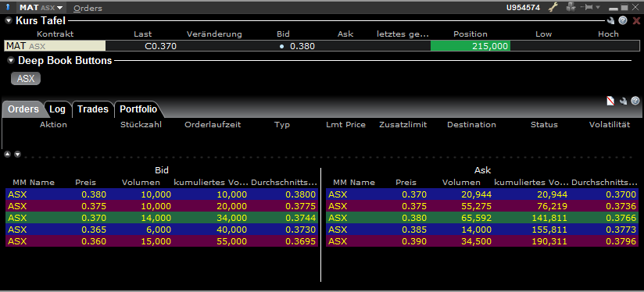This screenshot has width=644, height=292.
Task: Click the up arrow panel resize button
Action: tap(7, 155)
